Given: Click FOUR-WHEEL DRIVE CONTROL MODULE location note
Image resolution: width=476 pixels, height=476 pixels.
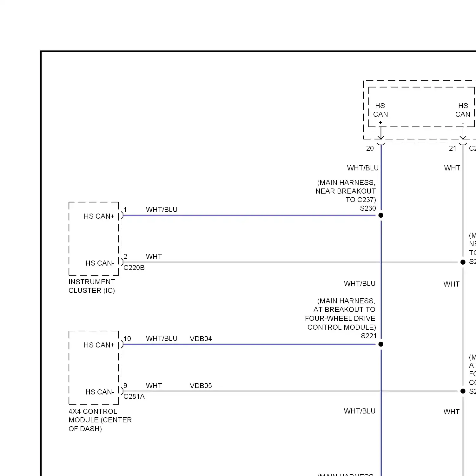Looking at the screenshot, I should pyautogui.click(x=340, y=314).
